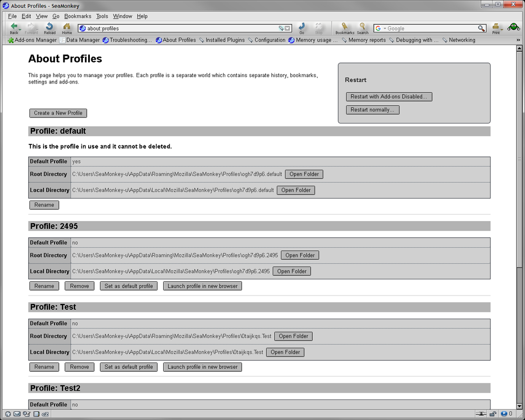This screenshot has width=525, height=420.
Task: Open Folder for Test Local Directory
Action: pyautogui.click(x=285, y=352)
